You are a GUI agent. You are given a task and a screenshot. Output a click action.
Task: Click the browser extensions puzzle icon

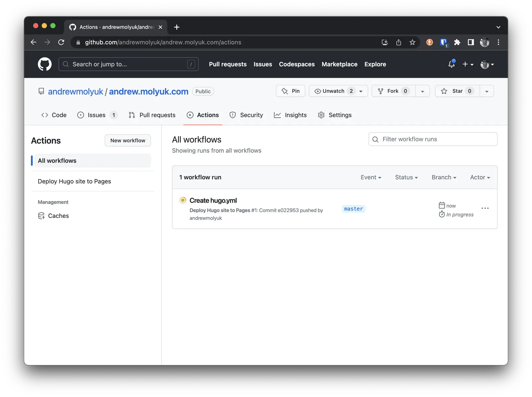point(457,42)
